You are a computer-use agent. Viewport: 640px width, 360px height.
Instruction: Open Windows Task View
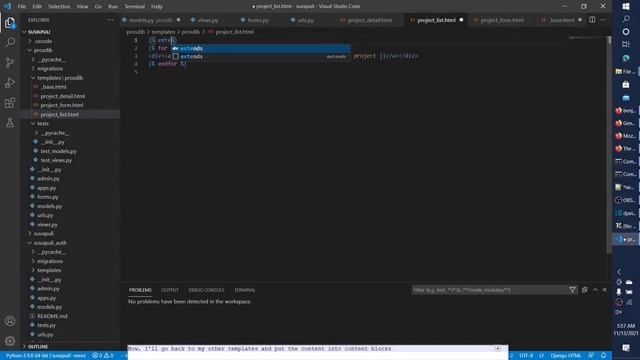(626, 44)
